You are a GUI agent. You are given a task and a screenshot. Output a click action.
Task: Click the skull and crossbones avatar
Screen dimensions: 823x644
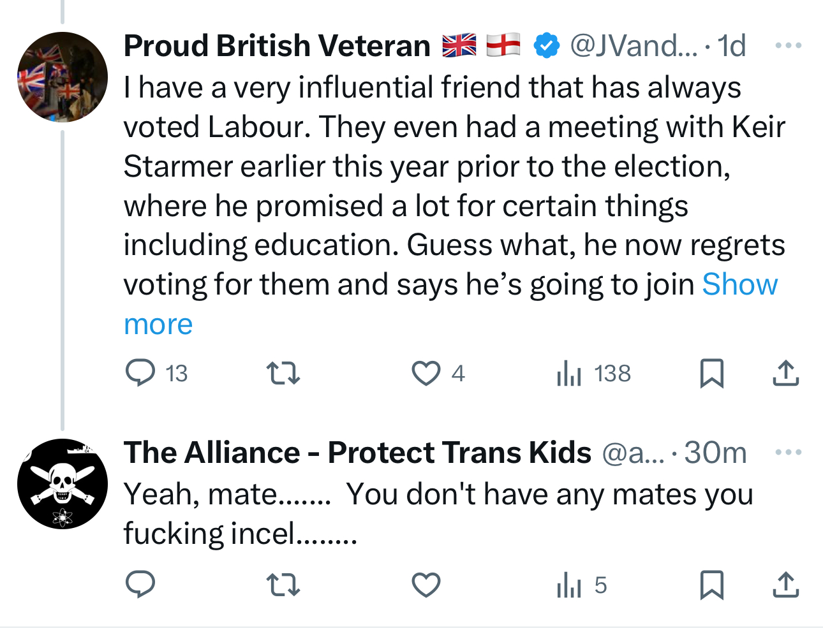[62, 484]
